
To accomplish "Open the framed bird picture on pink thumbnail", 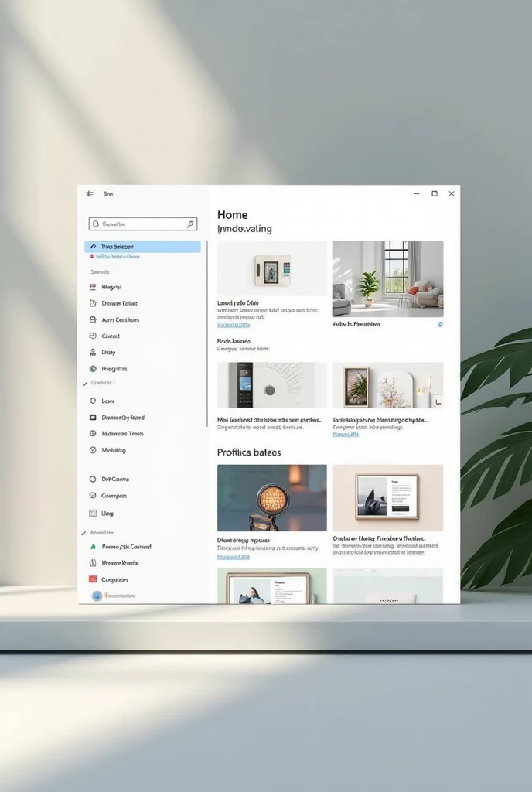I will [x=388, y=498].
